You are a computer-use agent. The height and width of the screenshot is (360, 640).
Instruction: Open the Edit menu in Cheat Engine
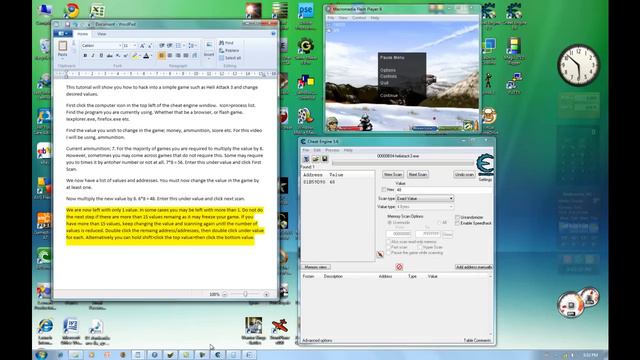tap(317, 150)
